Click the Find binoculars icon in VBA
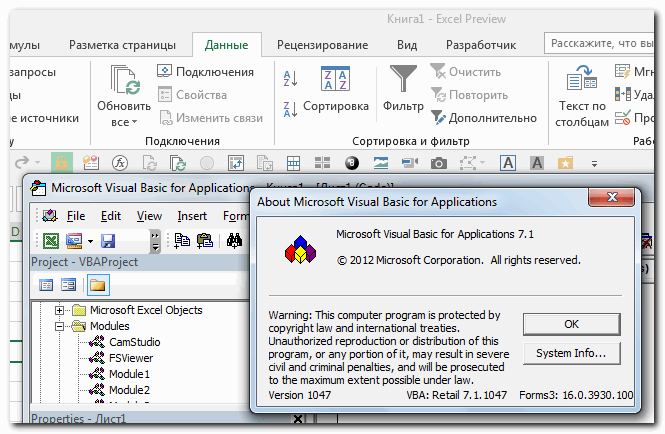Viewport: 665px width, 434px height. (234, 241)
